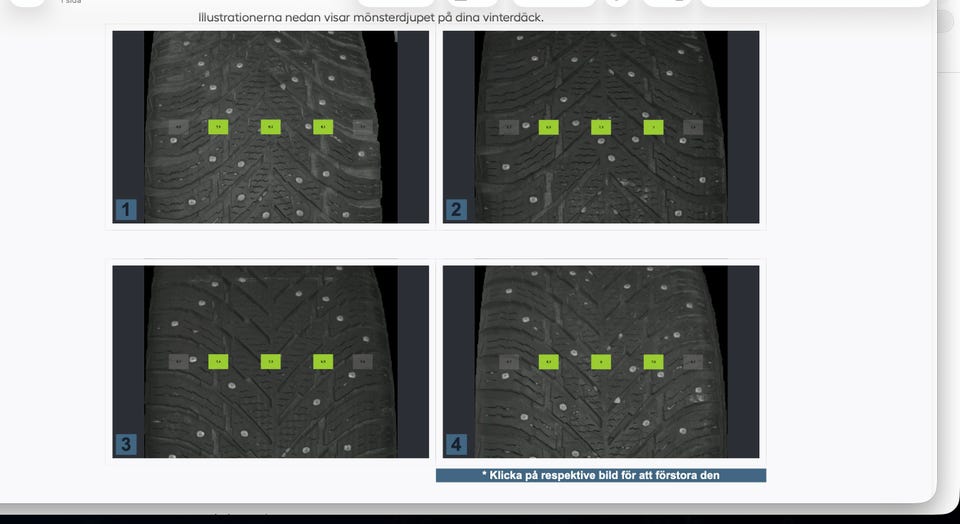Click the left grey edge marker on tire 3

(x=179, y=362)
